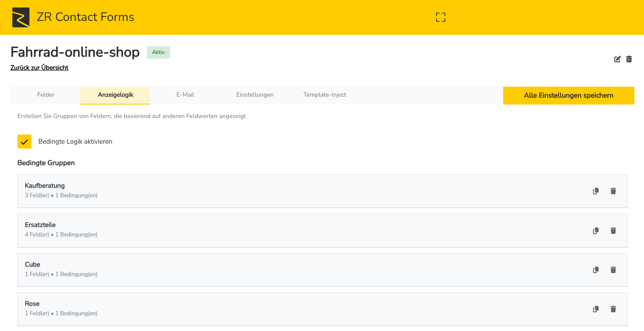The width and height of the screenshot is (644, 331).
Task: Delete the Fahrrad-online-shop form via trash icon
Action: pyautogui.click(x=629, y=59)
